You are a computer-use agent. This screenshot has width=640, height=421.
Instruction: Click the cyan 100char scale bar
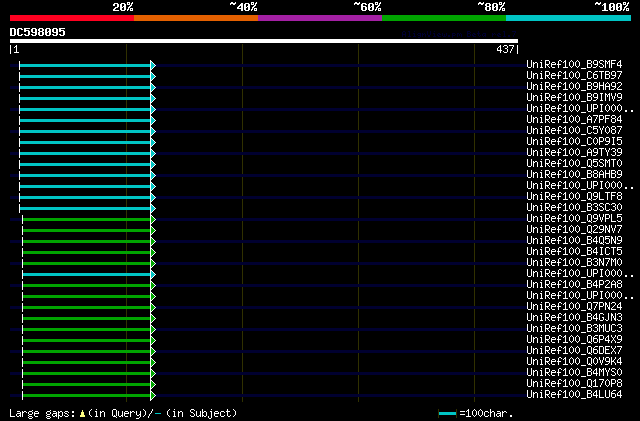[x=447, y=414]
